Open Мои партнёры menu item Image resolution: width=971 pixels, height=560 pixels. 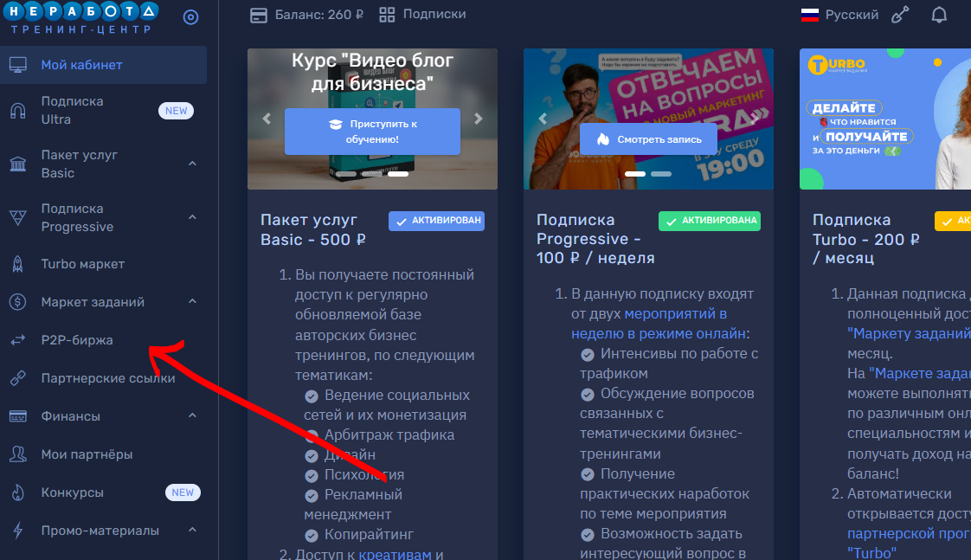click(x=103, y=454)
